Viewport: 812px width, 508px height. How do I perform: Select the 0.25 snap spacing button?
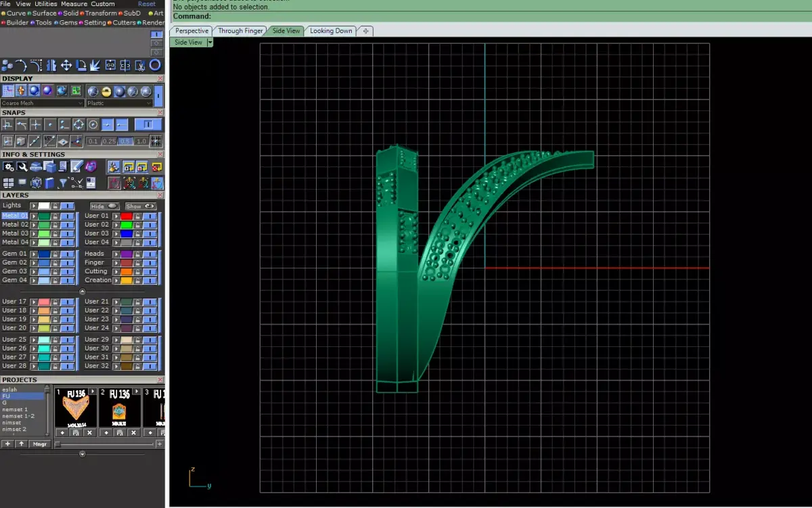(x=109, y=141)
